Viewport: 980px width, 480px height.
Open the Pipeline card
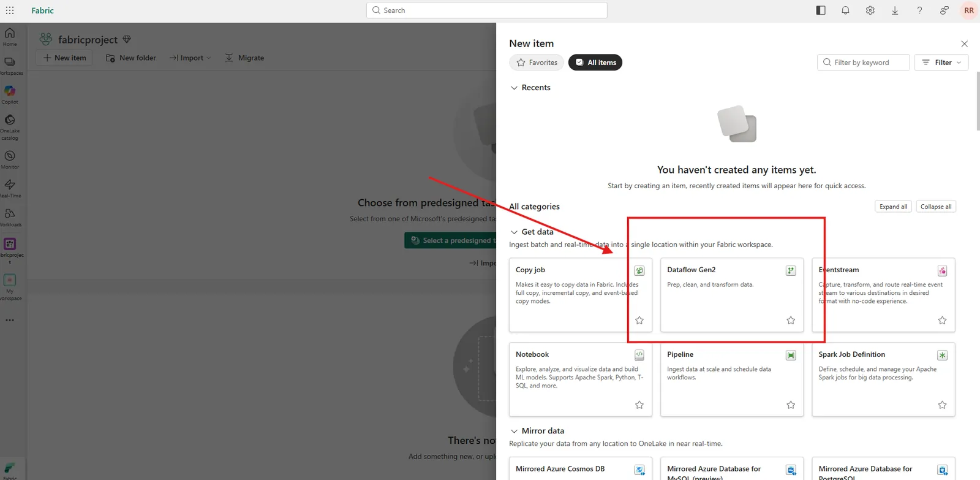click(x=732, y=379)
